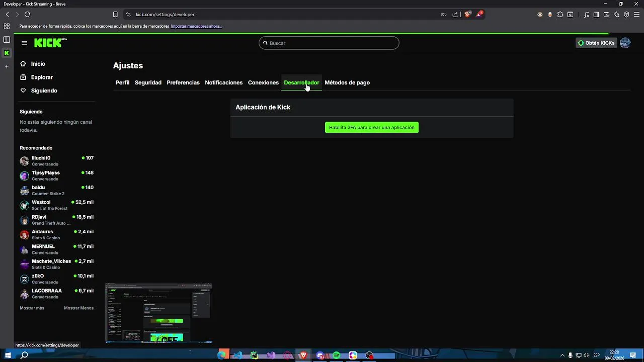Focus the Buscar search field
The height and width of the screenshot is (362, 644).
click(329, 43)
